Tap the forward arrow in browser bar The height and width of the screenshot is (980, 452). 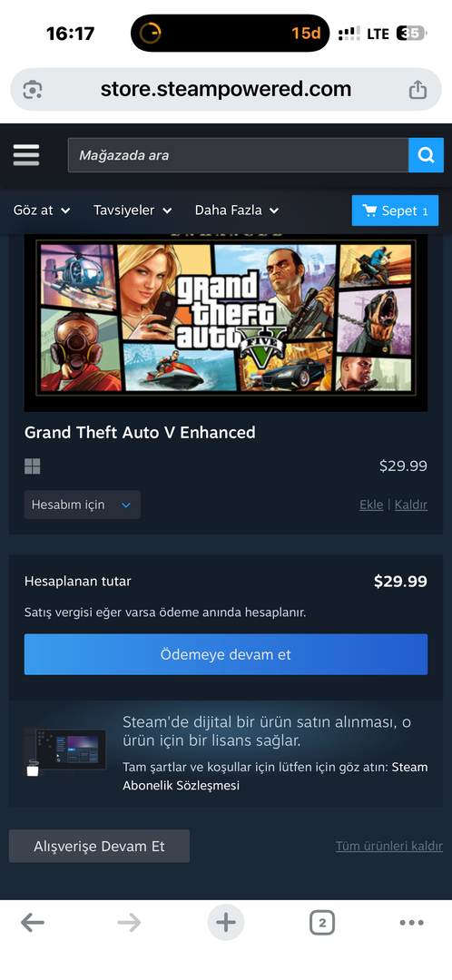(x=130, y=923)
